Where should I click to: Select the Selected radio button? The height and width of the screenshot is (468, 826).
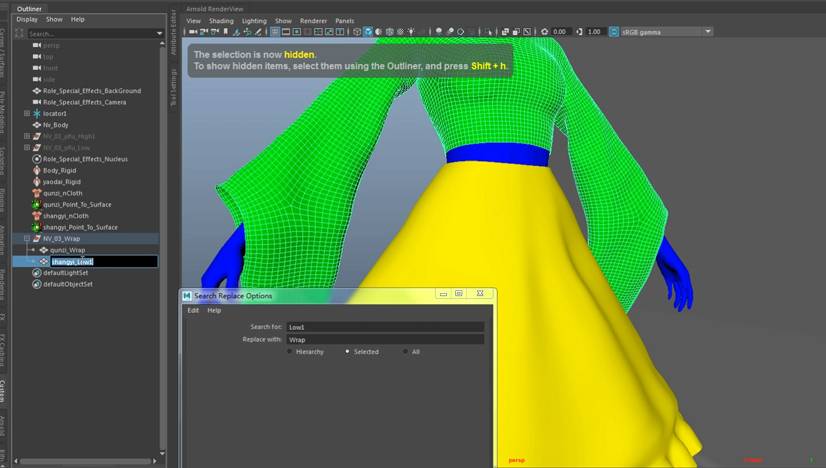[347, 352]
